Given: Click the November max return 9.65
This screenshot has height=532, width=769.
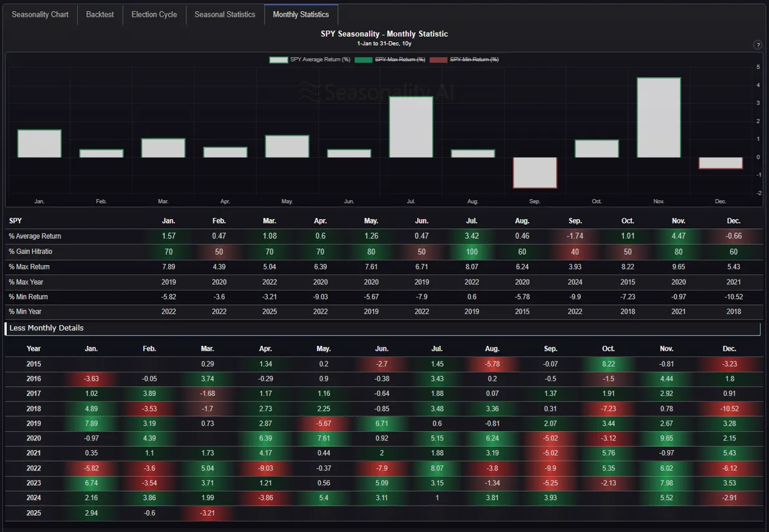Looking at the screenshot, I should (x=679, y=267).
